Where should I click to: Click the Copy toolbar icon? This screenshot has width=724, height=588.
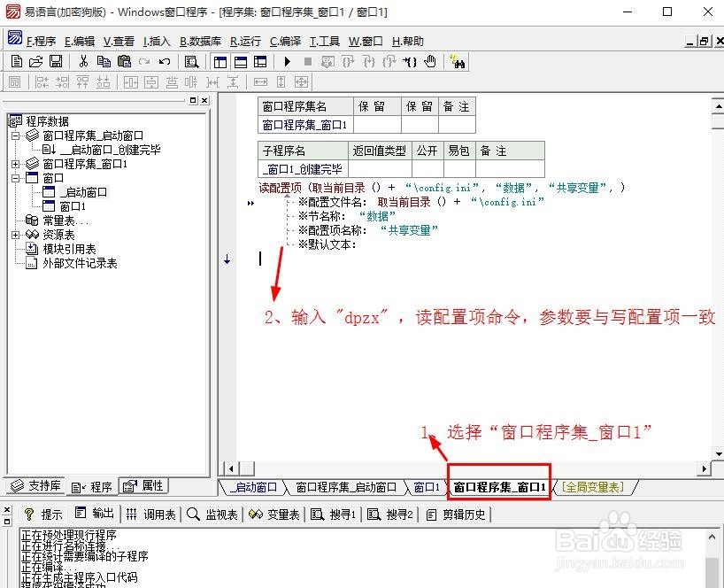coord(104,61)
